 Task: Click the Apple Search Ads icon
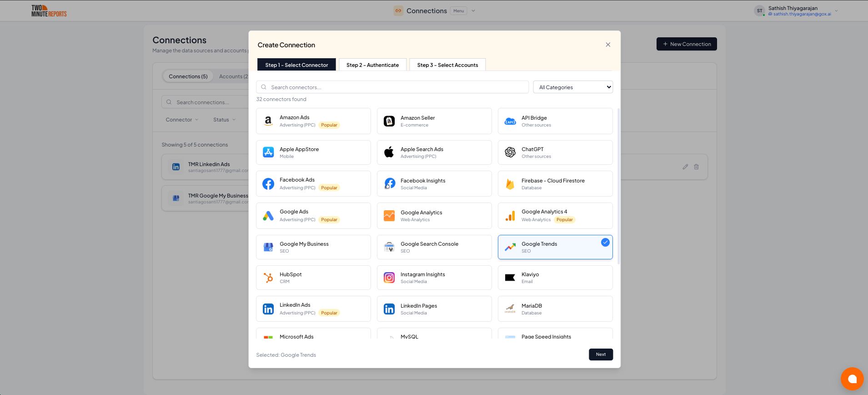pos(389,152)
